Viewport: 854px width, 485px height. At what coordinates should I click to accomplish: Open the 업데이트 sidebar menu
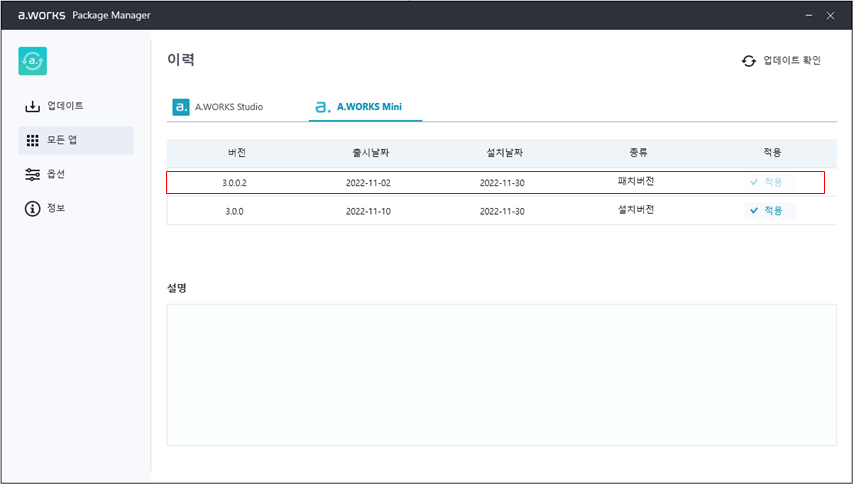coord(76,106)
